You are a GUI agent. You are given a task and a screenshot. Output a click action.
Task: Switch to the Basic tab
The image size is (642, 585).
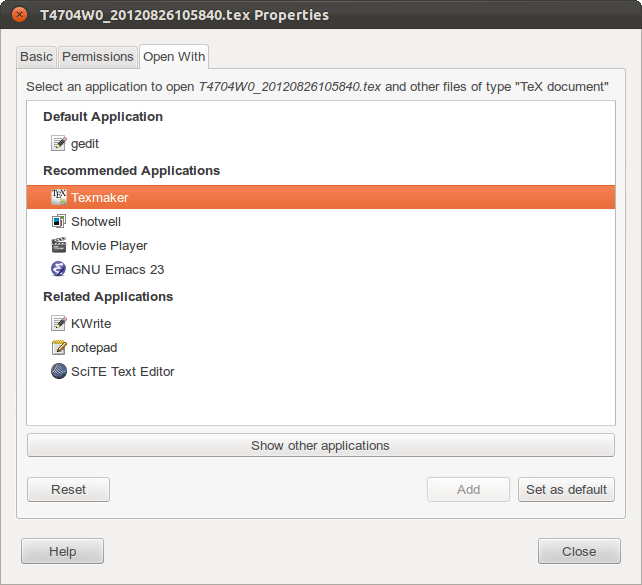tap(36, 56)
